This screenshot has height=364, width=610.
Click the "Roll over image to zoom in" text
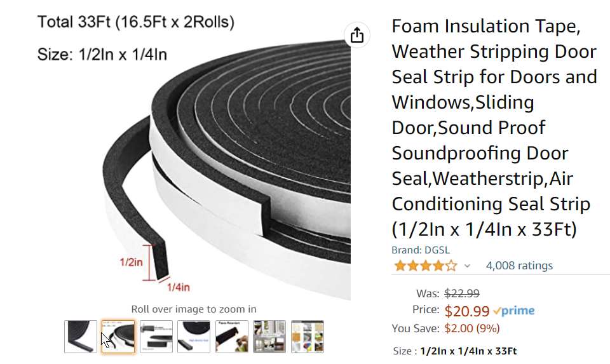(194, 309)
